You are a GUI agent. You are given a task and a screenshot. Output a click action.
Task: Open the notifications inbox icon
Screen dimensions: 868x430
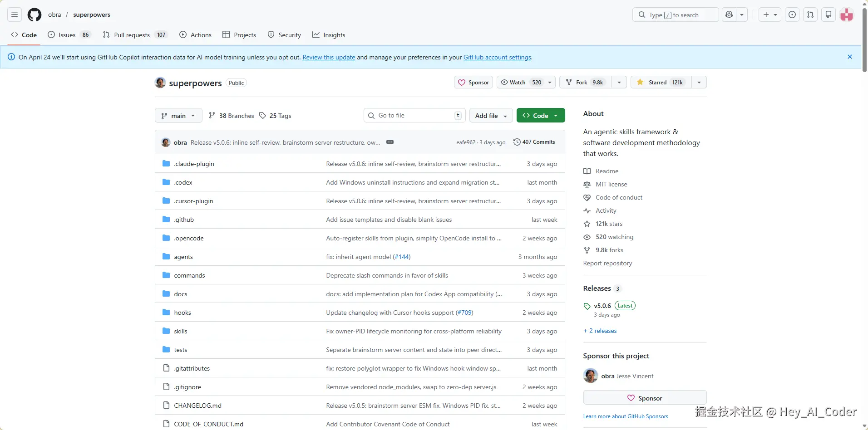tap(829, 15)
